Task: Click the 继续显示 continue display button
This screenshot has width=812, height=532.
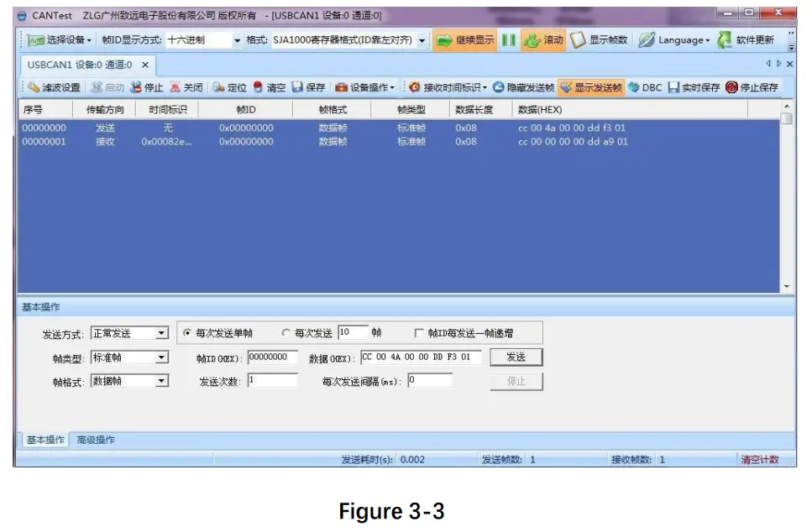Action: (464, 39)
